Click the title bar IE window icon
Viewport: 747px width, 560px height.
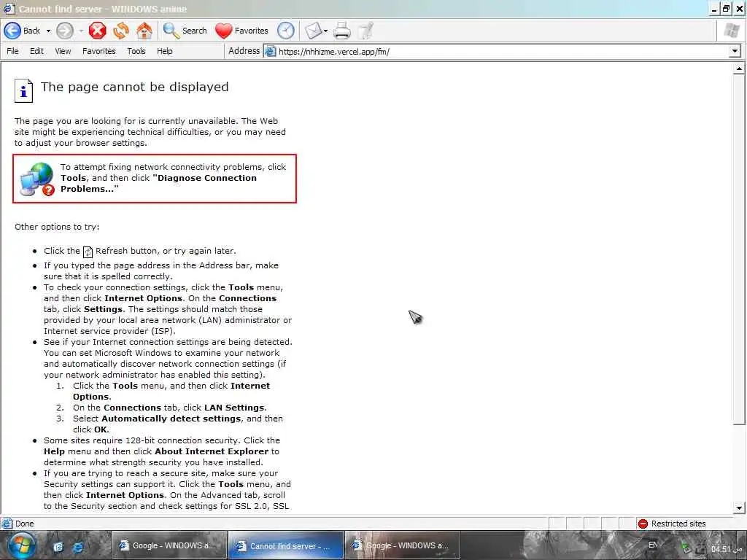coord(9,9)
